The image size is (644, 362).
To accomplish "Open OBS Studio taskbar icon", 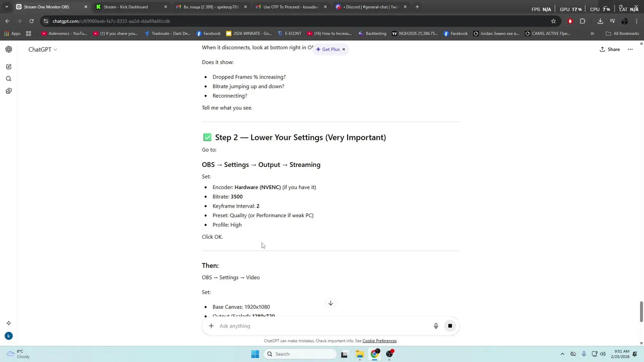I will point(389,354).
